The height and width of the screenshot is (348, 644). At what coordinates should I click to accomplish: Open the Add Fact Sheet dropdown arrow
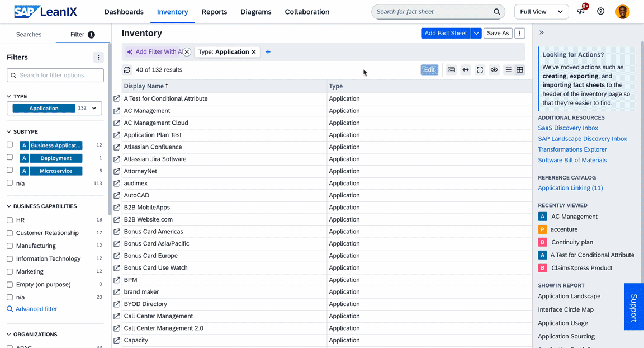[x=476, y=33]
